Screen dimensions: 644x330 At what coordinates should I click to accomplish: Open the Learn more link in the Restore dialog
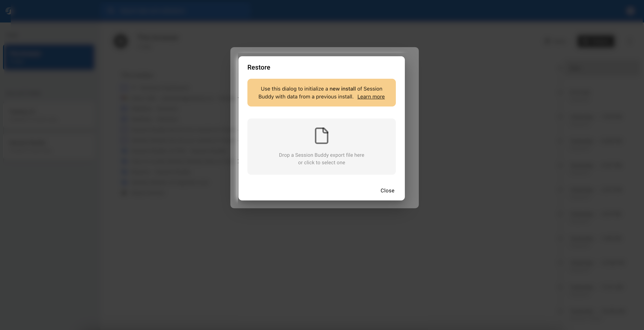point(371,97)
